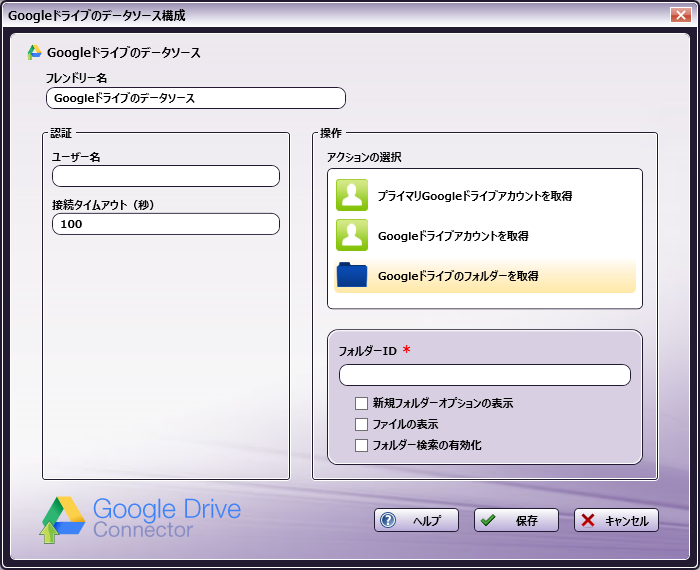Screen dimensions: 700x570
Task: Click the 接続タイムアウト field showing 100
Action: click(x=166, y=224)
